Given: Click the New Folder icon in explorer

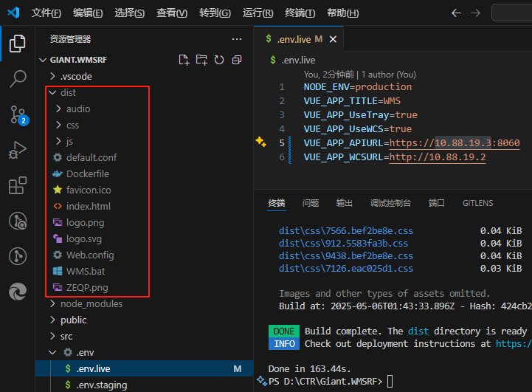Looking at the screenshot, I should pyautogui.click(x=201, y=60).
